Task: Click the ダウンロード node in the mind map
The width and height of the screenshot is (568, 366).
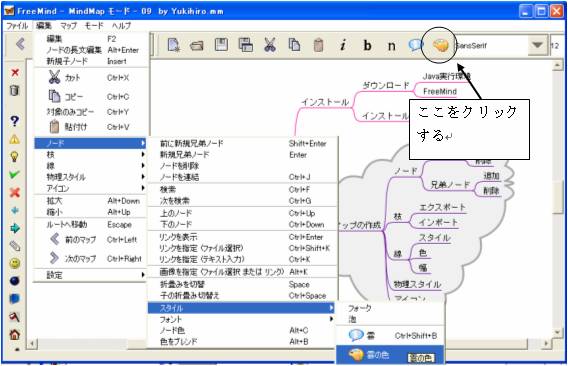Action: 386,86
